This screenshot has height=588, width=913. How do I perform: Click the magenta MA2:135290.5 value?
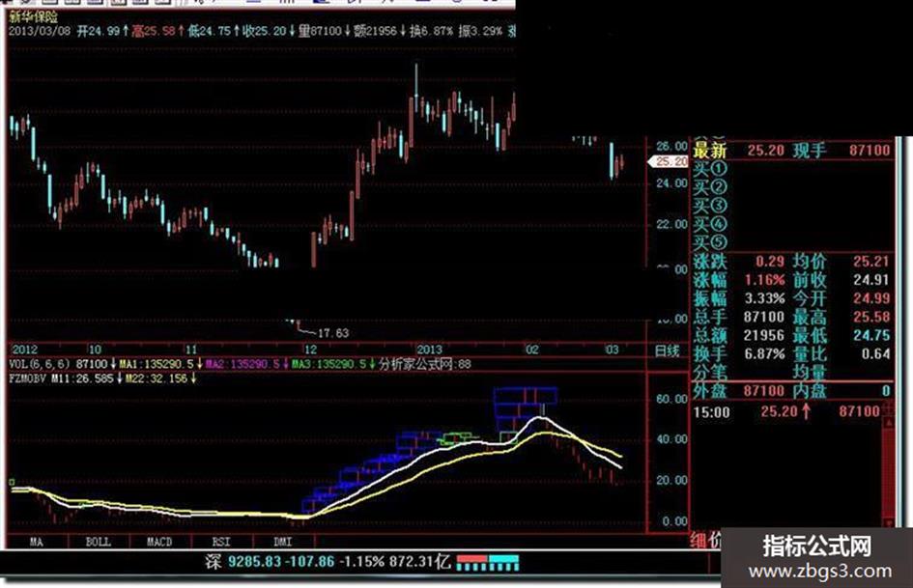point(243,364)
